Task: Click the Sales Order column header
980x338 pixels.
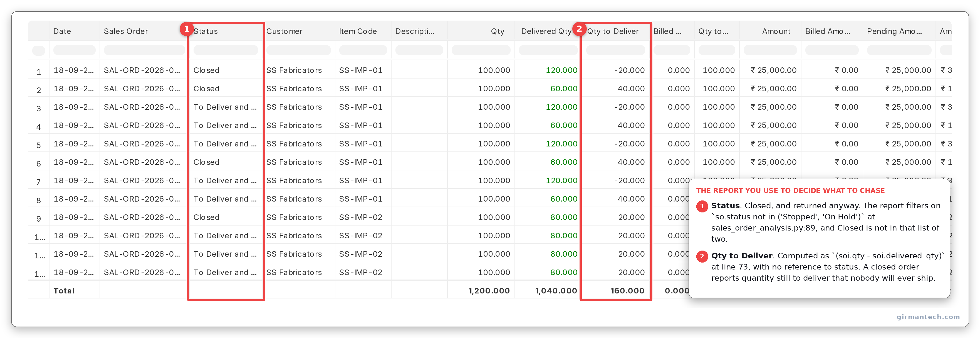Action: pyautogui.click(x=125, y=31)
